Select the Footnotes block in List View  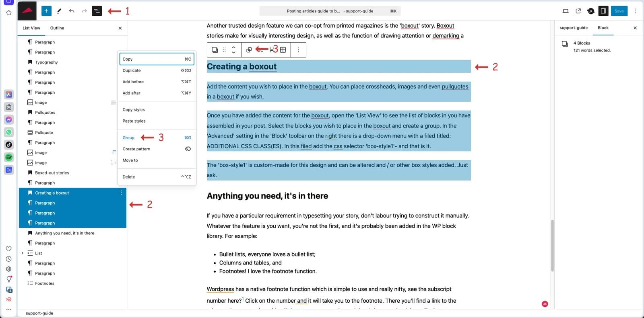[72, 283]
